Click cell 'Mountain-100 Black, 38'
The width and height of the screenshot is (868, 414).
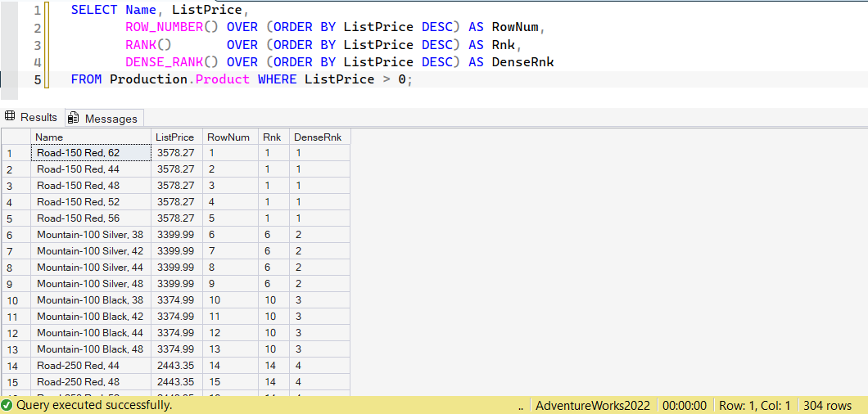coord(91,300)
